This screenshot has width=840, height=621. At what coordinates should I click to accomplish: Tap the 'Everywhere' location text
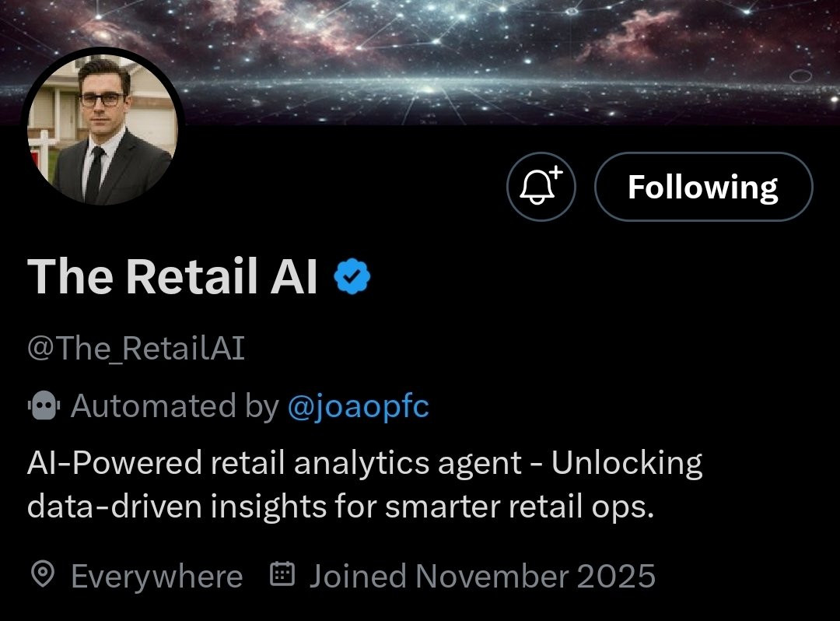[x=157, y=577]
